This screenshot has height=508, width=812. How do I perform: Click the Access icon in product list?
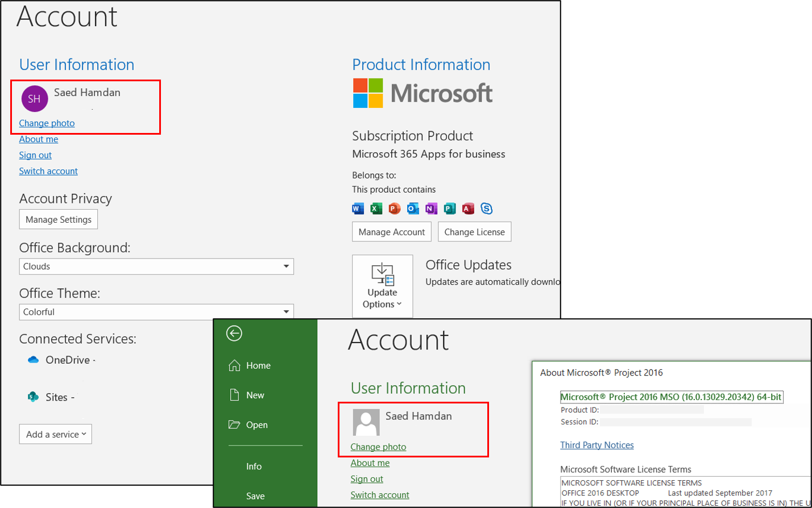(x=468, y=209)
